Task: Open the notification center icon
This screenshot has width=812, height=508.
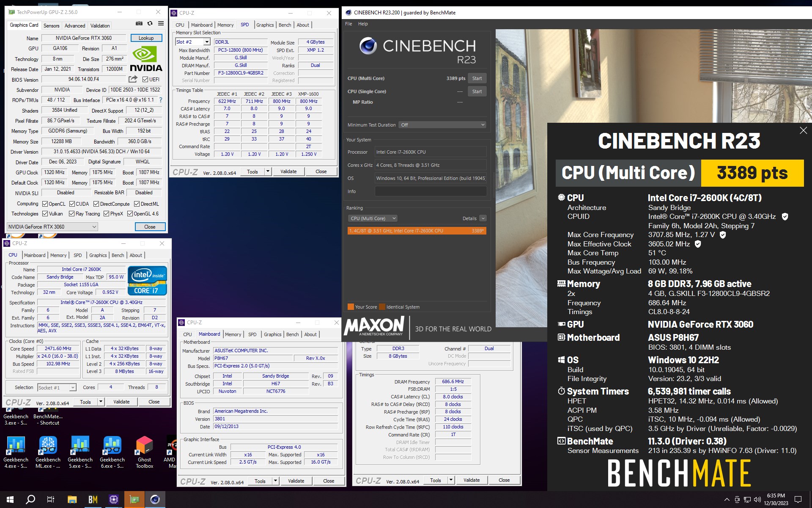Action: 798,500
